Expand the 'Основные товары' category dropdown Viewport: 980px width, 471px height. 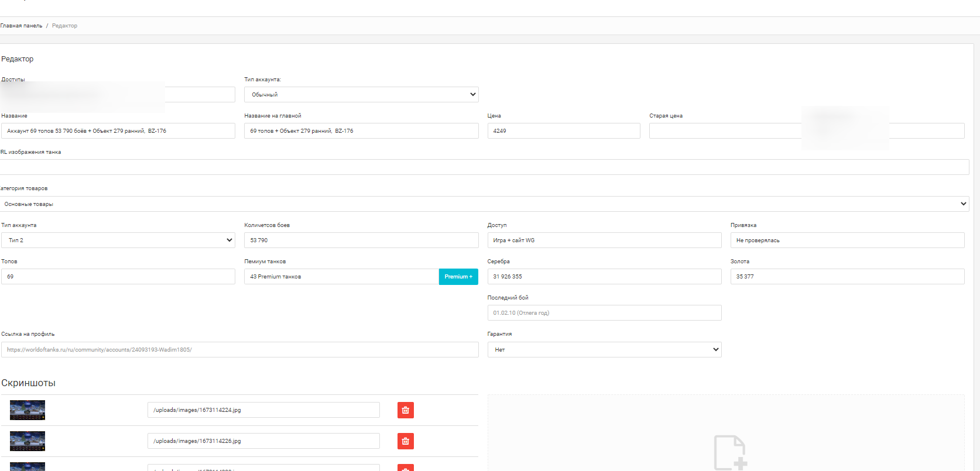pyautogui.click(x=484, y=204)
